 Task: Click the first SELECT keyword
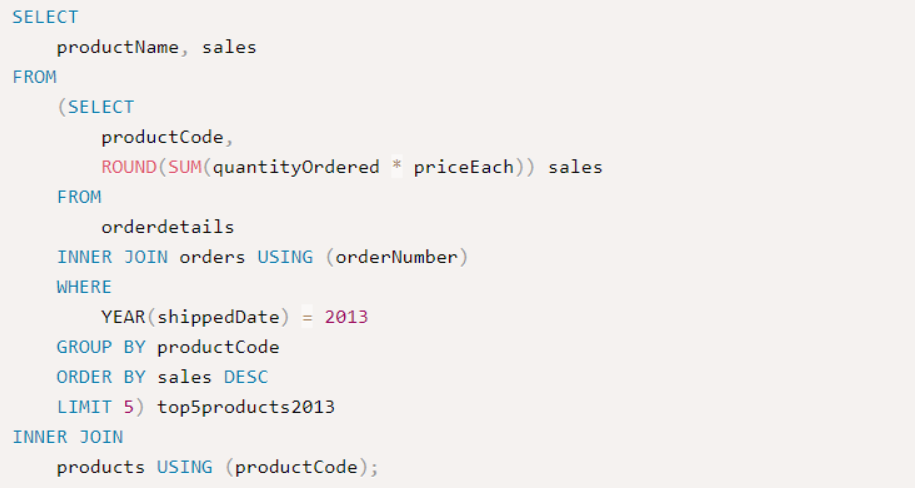pos(45,17)
